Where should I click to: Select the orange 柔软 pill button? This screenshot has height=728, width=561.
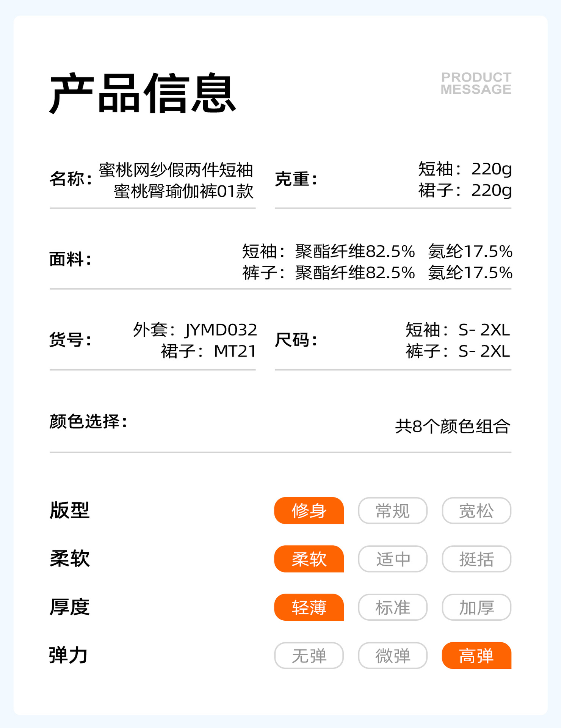tap(309, 559)
